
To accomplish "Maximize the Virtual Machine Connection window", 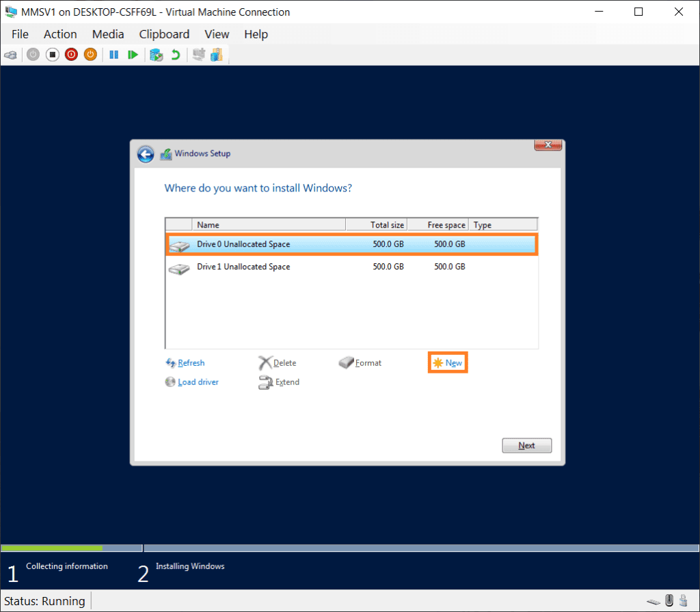I will [x=638, y=12].
